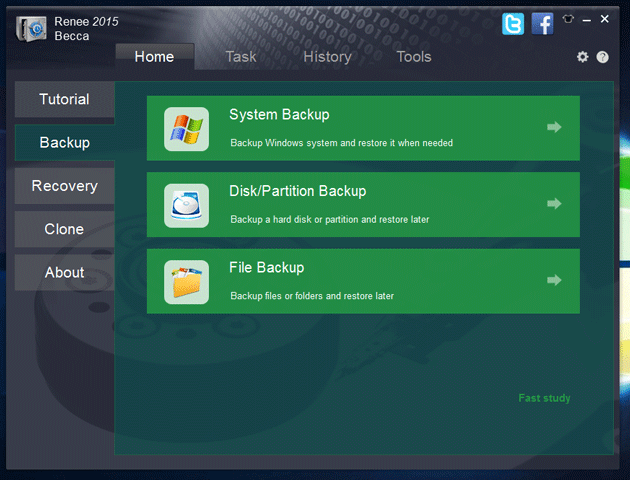Click the arrow on System Backup row
The image size is (630, 480).
pos(554,127)
